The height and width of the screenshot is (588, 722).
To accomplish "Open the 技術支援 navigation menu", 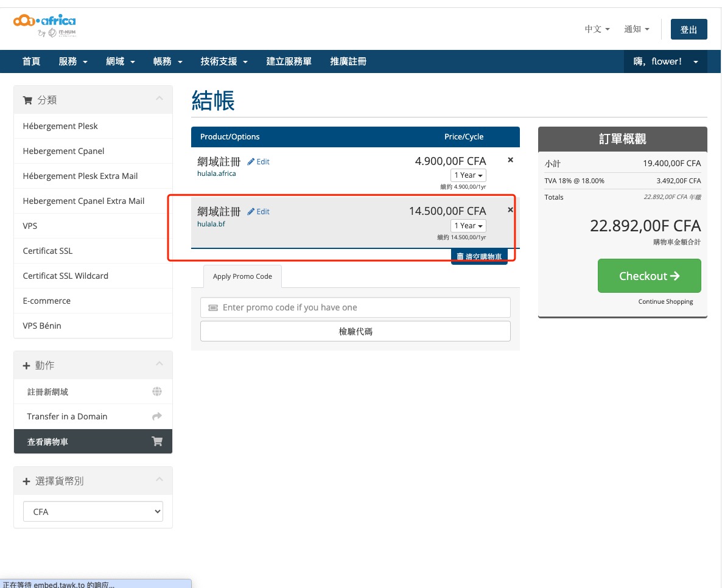I will point(224,61).
